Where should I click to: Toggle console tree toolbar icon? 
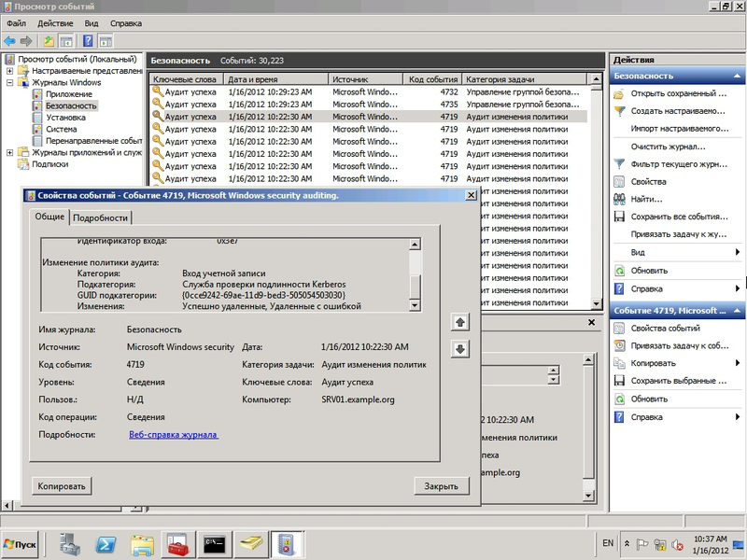coord(65,41)
